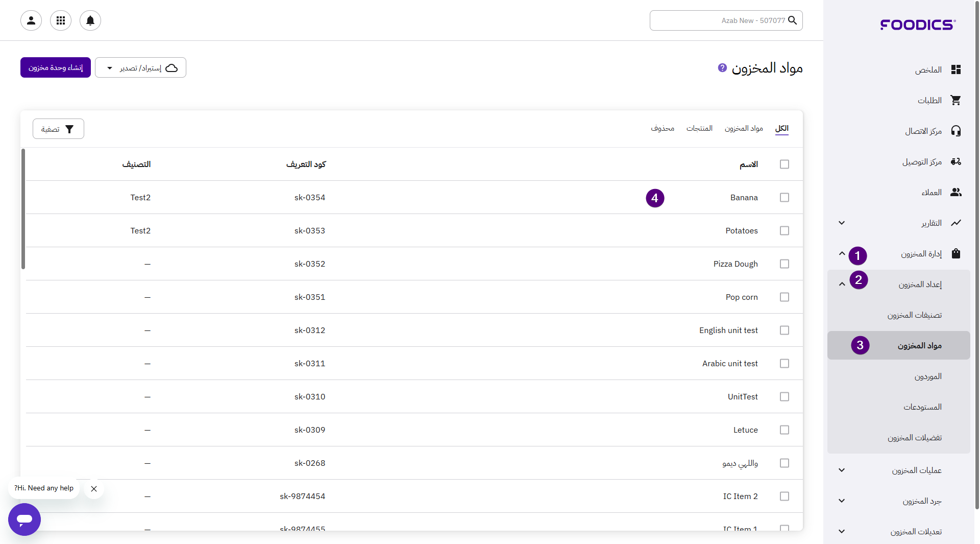Viewport: 980px width, 544px height.
Task: Switch to the products tab
Action: (x=699, y=128)
